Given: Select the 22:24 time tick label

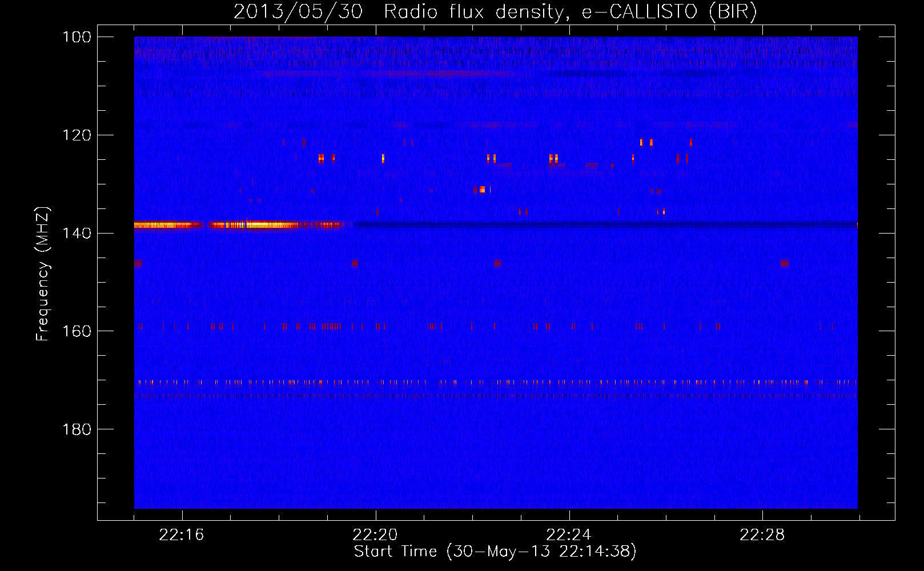Looking at the screenshot, I should [569, 535].
